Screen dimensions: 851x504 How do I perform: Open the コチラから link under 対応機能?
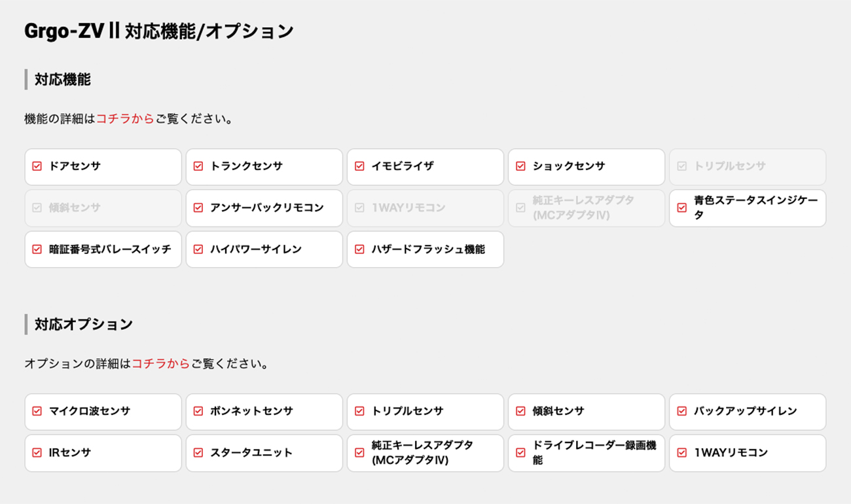tap(125, 119)
